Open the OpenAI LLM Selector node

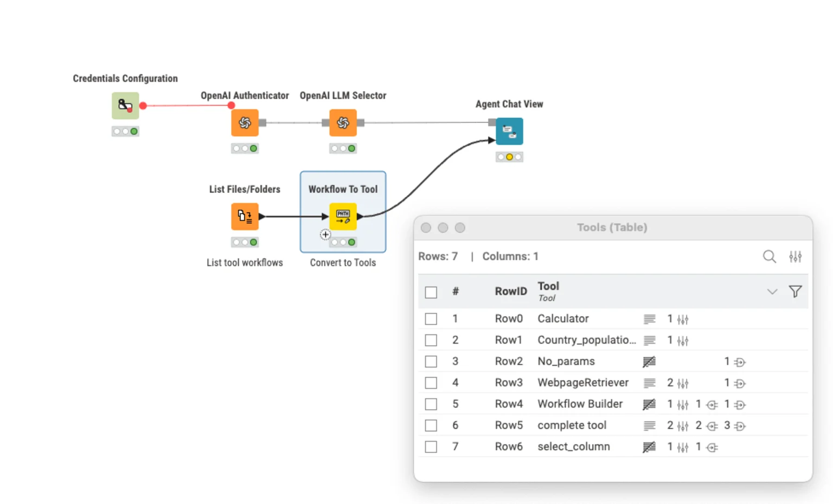point(343,123)
